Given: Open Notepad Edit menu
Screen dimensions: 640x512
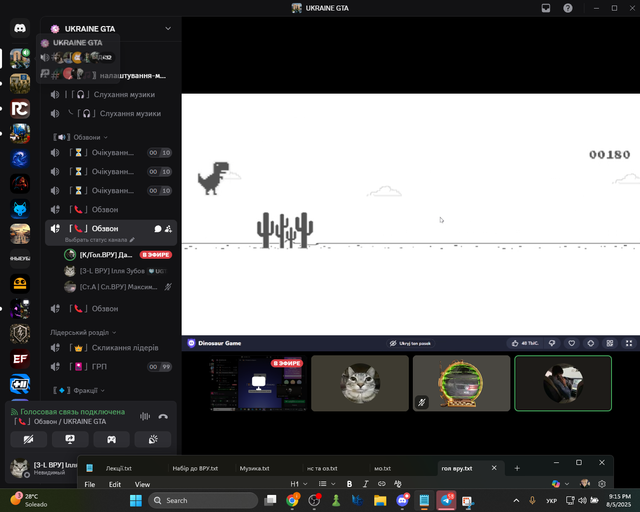Looking at the screenshot, I should pyautogui.click(x=115, y=484).
